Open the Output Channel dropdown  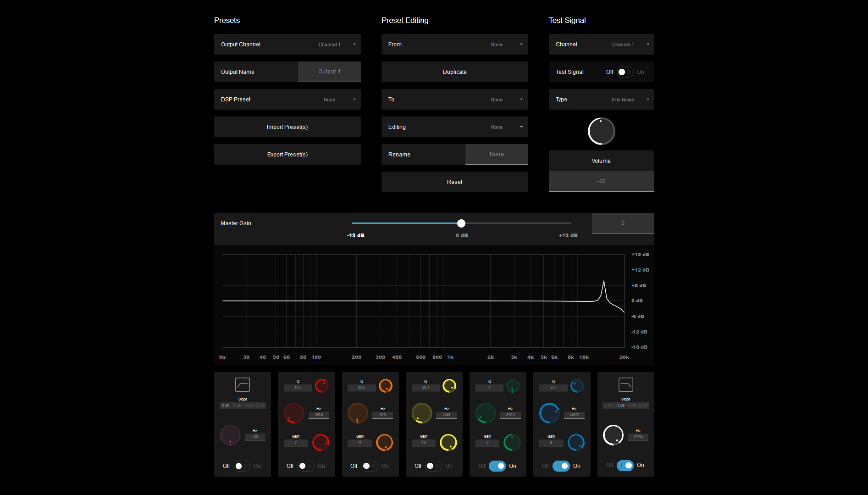pyautogui.click(x=287, y=44)
